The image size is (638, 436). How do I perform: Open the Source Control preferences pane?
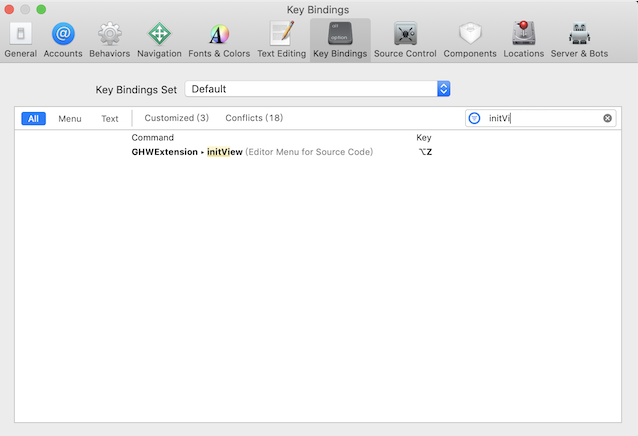click(405, 40)
